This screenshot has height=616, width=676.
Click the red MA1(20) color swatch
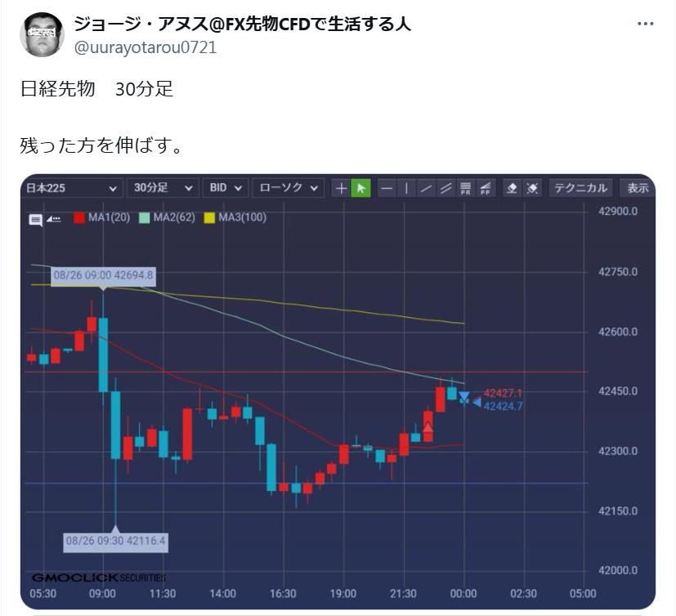(x=79, y=217)
